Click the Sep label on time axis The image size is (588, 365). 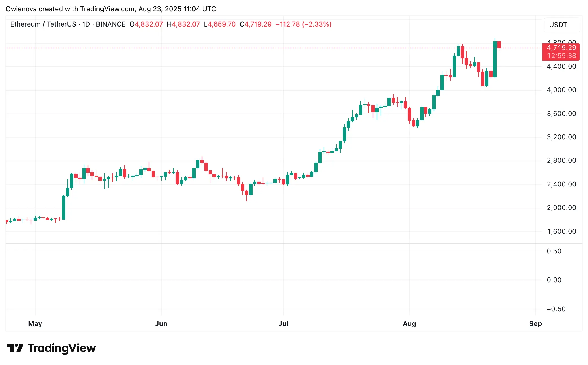(x=536, y=324)
